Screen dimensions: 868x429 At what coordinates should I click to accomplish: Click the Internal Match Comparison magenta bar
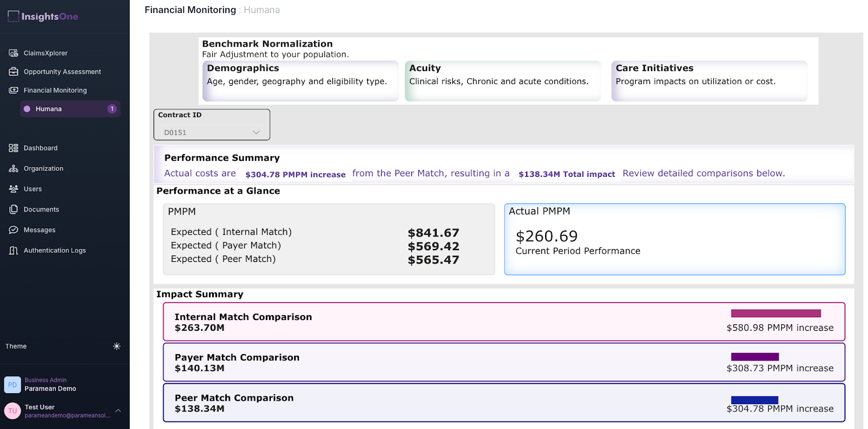tap(776, 313)
